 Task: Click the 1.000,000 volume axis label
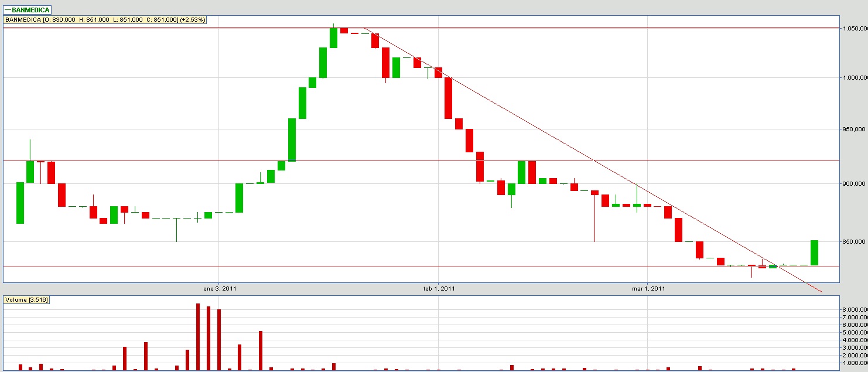(855, 363)
